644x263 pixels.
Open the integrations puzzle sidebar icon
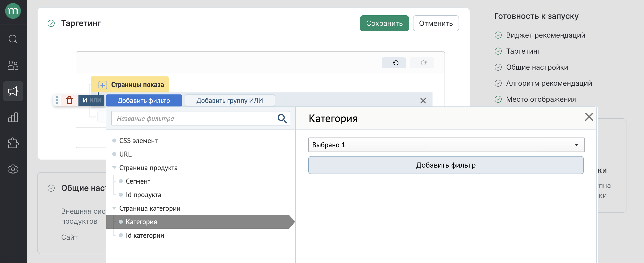tap(13, 143)
